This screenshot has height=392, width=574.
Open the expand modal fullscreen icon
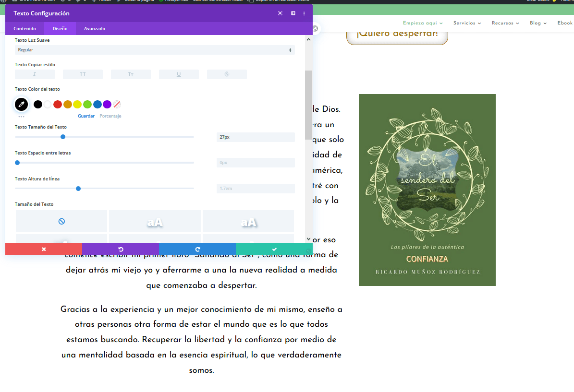[280, 13]
